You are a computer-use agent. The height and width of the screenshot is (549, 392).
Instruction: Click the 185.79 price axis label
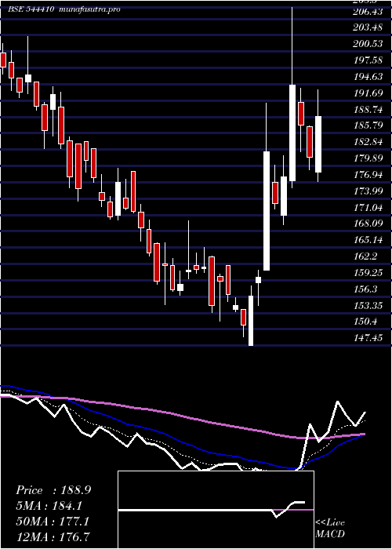click(x=368, y=125)
